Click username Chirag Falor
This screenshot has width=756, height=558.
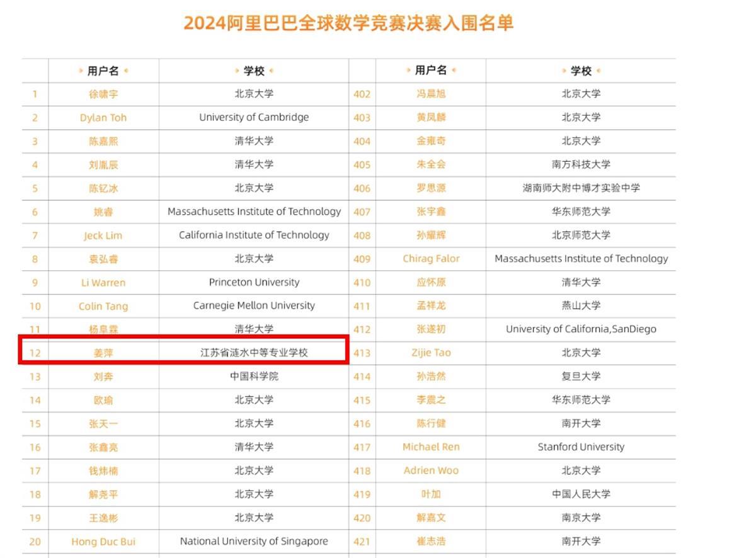[x=431, y=259]
